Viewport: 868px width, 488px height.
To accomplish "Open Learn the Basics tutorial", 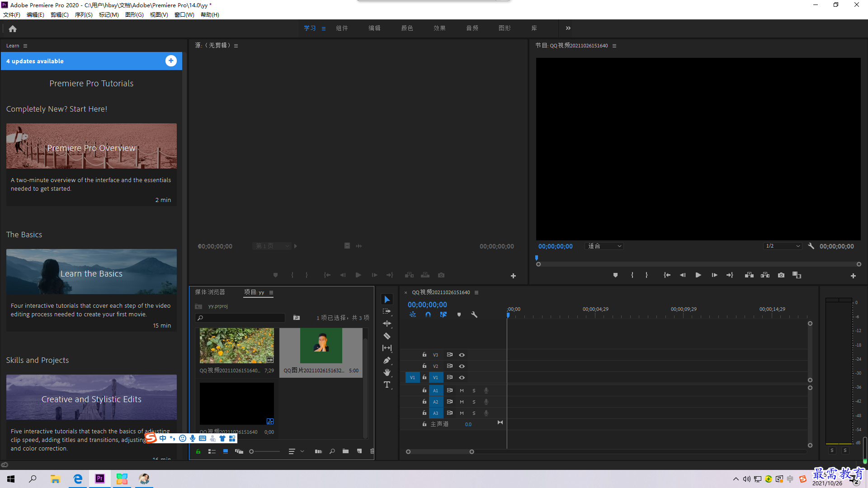I will pos(91,272).
